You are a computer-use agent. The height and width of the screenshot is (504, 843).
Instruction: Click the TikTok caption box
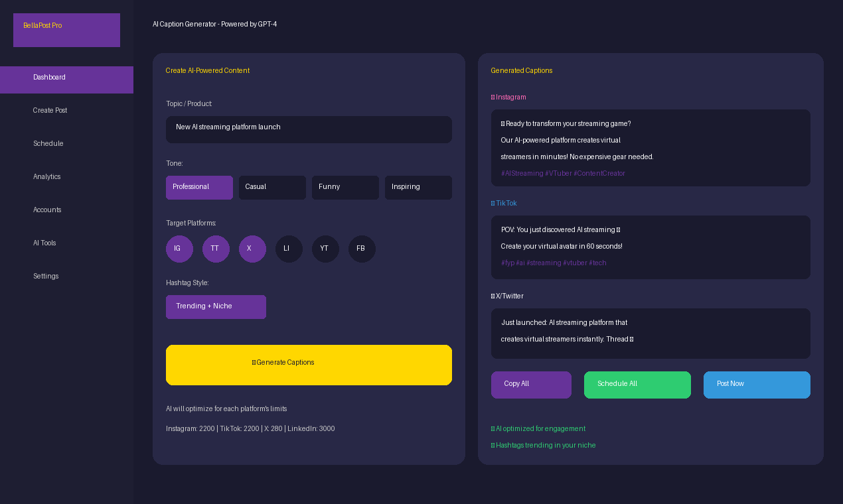[x=651, y=247]
